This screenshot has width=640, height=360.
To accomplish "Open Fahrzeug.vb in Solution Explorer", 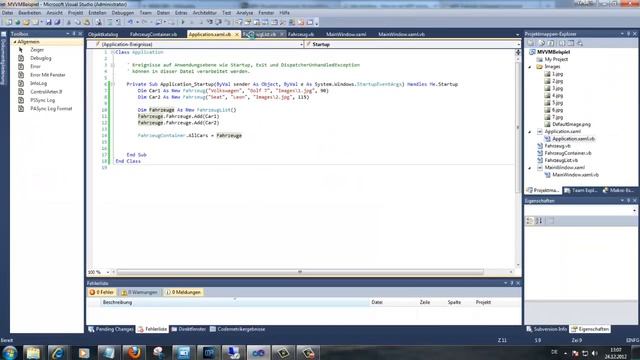I will click(x=558, y=146).
